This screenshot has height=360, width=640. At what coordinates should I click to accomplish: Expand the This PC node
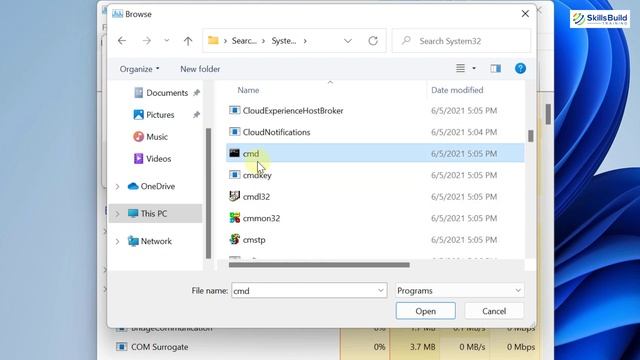(x=117, y=214)
